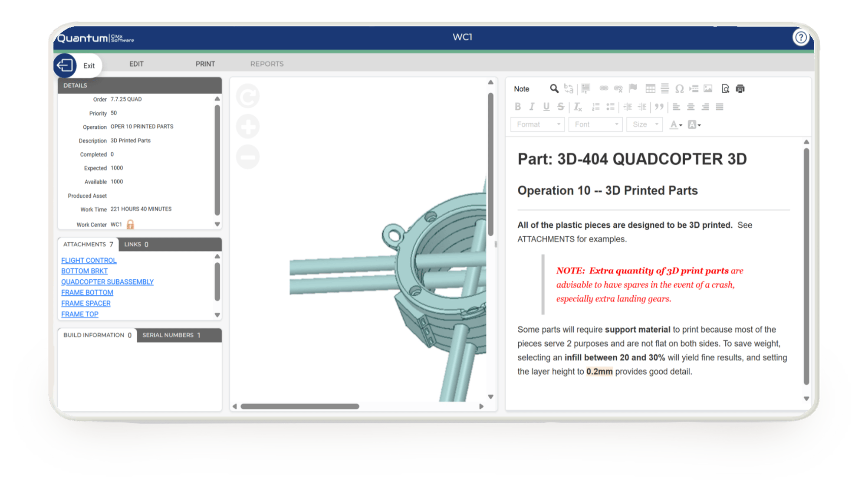Toggle italic formatting

pyautogui.click(x=532, y=107)
